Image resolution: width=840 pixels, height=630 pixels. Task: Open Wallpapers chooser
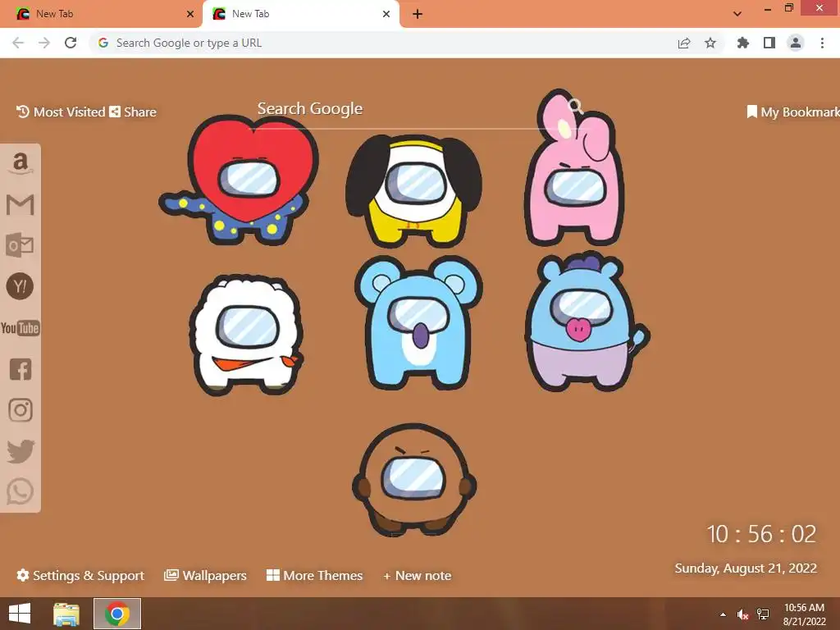(x=205, y=575)
